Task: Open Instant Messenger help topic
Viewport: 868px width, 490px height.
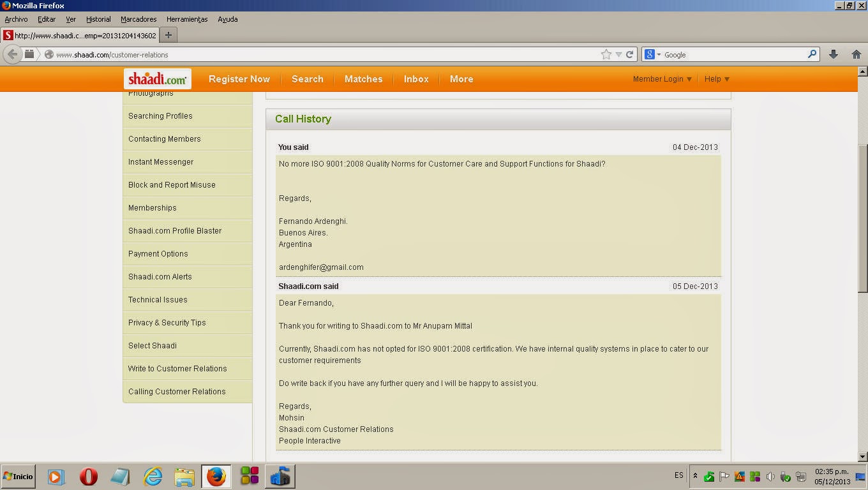Action: pyautogui.click(x=188, y=162)
